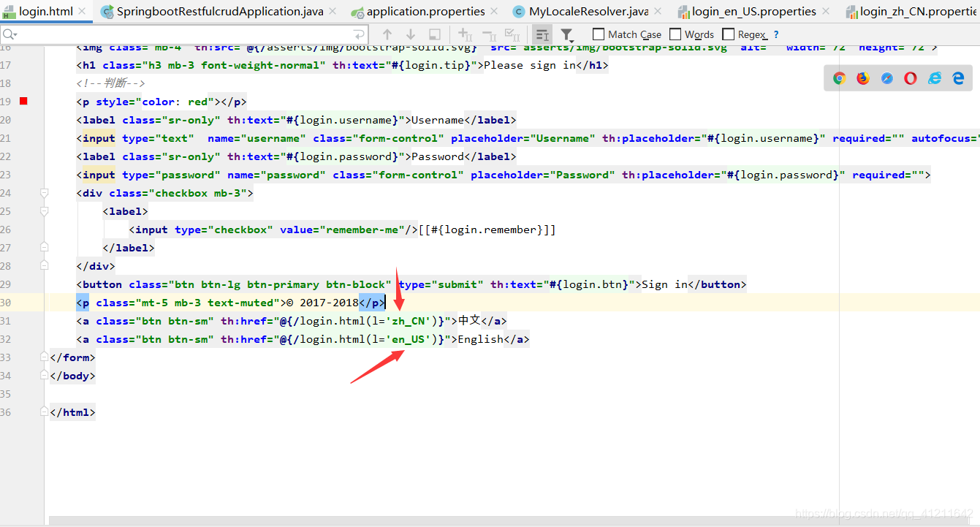Image resolution: width=980 pixels, height=527 pixels.
Task: Open regex help question mark
Action: coord(776,34)
